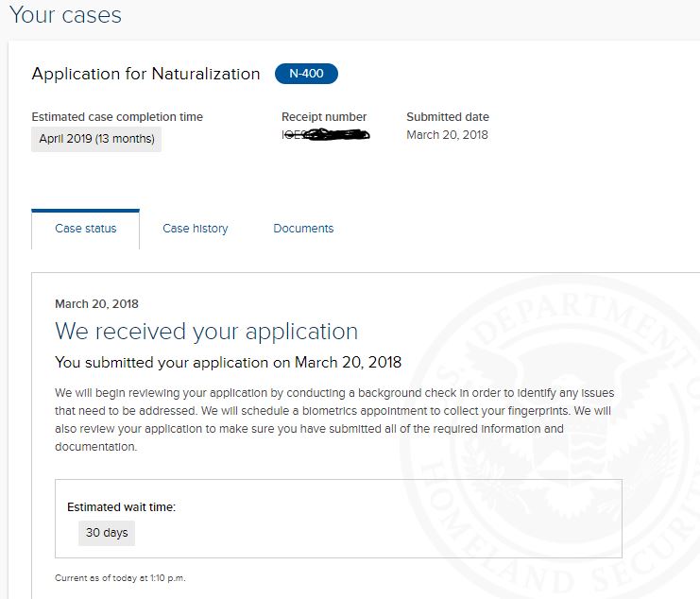Click the Estimated case completion time label
Screen dimensions: 700x599
pyautogui.click(x=117, y=117)
